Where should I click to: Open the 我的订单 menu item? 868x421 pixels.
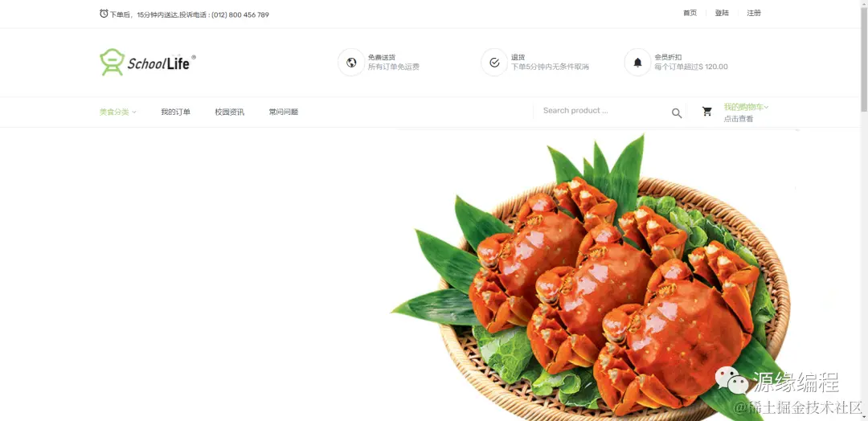175,112
